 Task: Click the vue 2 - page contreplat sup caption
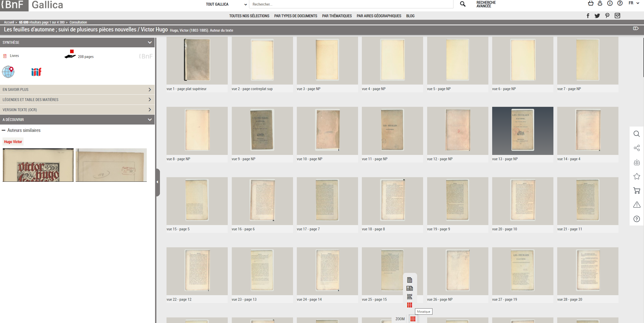point(252,89)
